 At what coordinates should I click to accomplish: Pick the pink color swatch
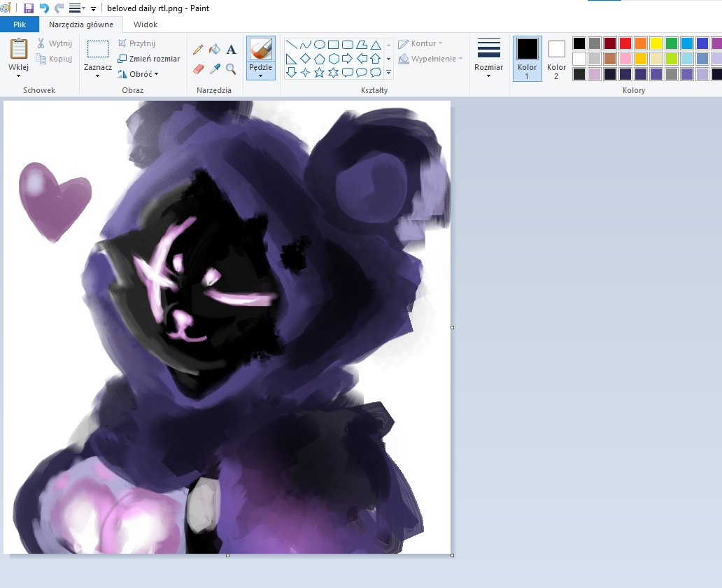(625, 59)
